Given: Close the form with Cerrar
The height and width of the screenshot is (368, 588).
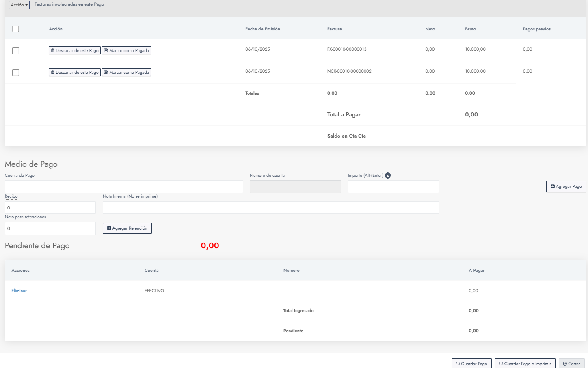Looking at the screenshot, I should tap(571, 364).
